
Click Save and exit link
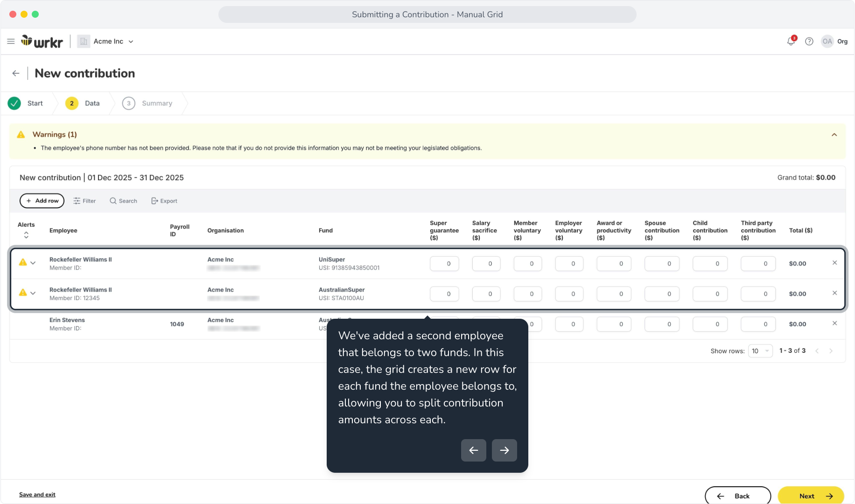(x=37, y=495)
